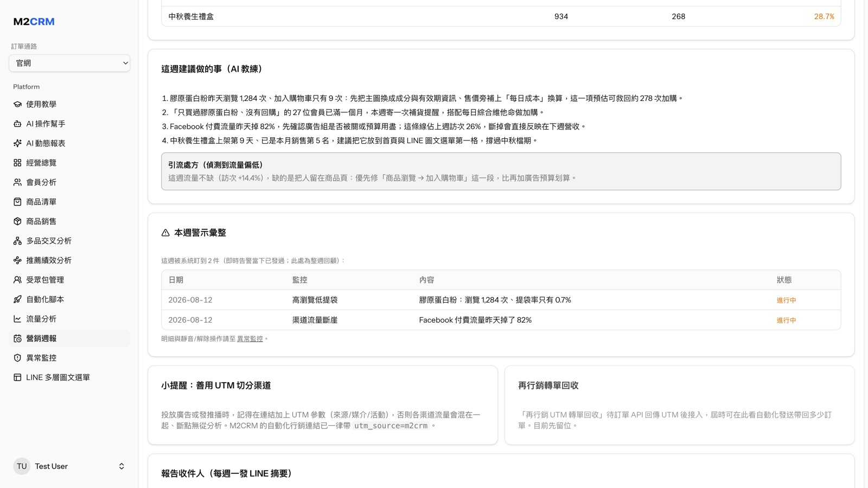Select 流量分析 from the sidebar

(69, 319)
